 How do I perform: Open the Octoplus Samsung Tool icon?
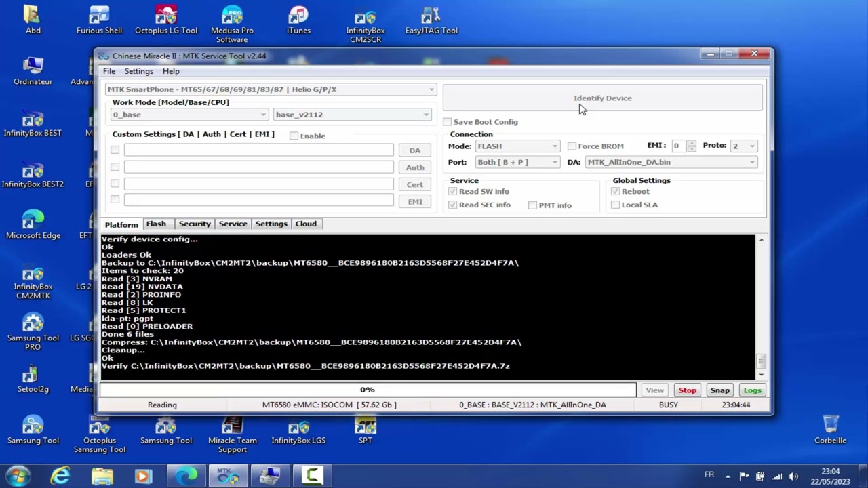[x=99, y=434]
